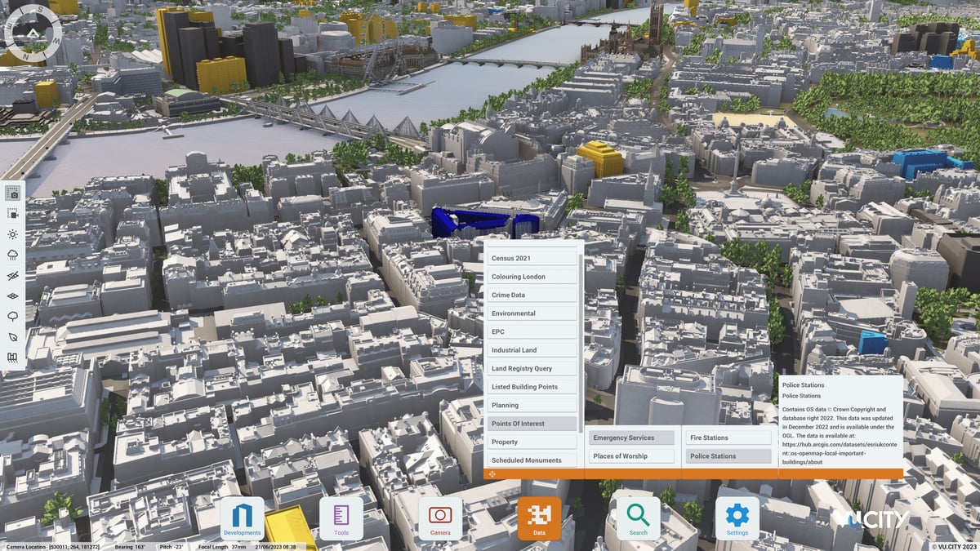Open the weather rain settings
This screenshot has width=980, height=551.
11,256
